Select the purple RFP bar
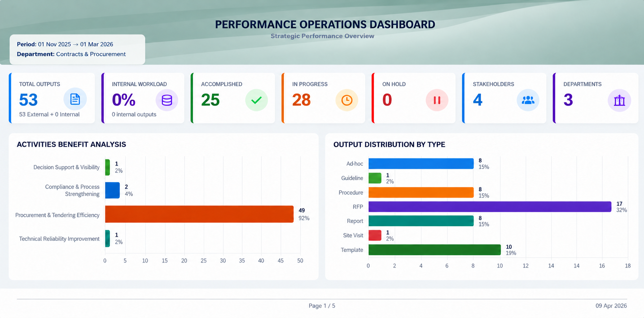The width and height of the screenshot is (644, 318). point(490,206)
